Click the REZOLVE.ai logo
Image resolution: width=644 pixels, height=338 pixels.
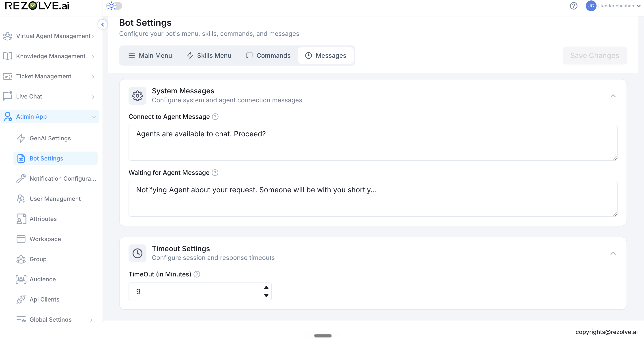point(37,6)
